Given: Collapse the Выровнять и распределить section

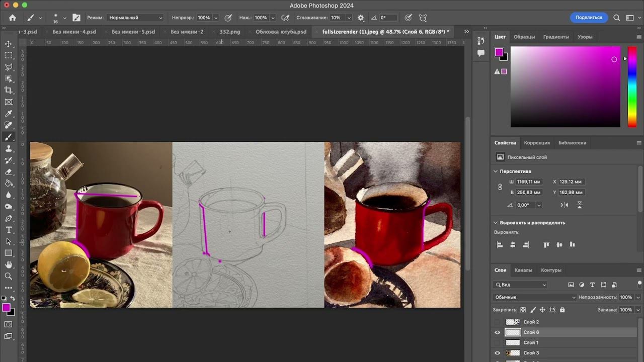Looking at the screenshot, I should 496,223.
